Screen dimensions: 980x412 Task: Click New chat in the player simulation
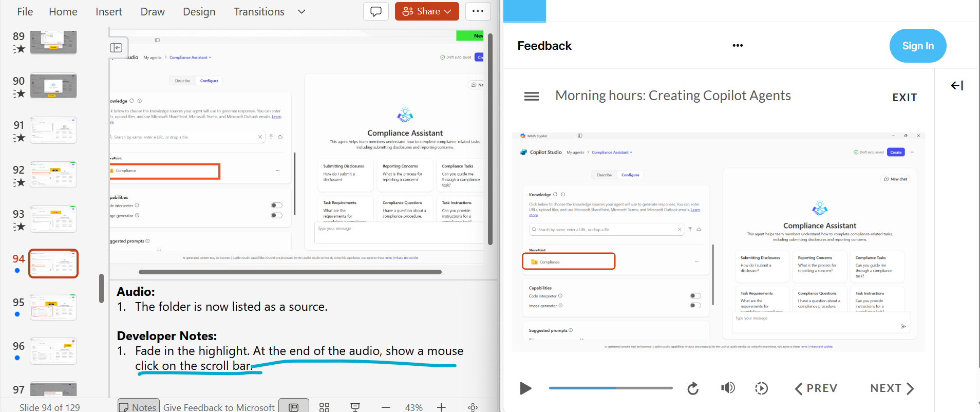click(x=895, y=179)
